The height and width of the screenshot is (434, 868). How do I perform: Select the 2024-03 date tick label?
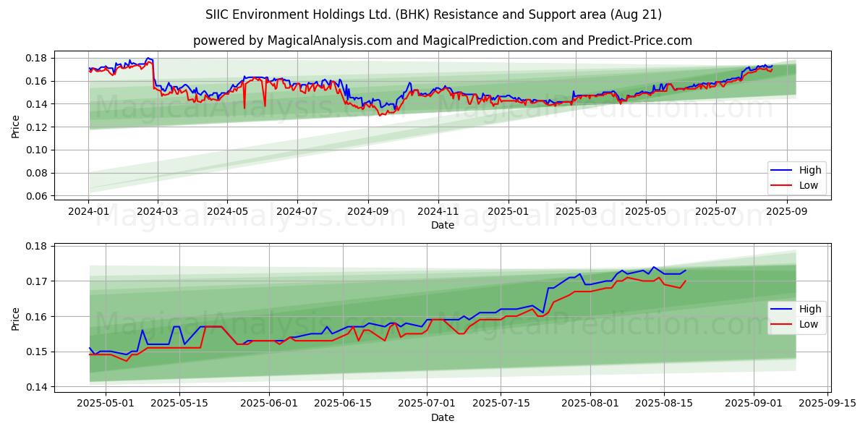(x=157, y=212)
